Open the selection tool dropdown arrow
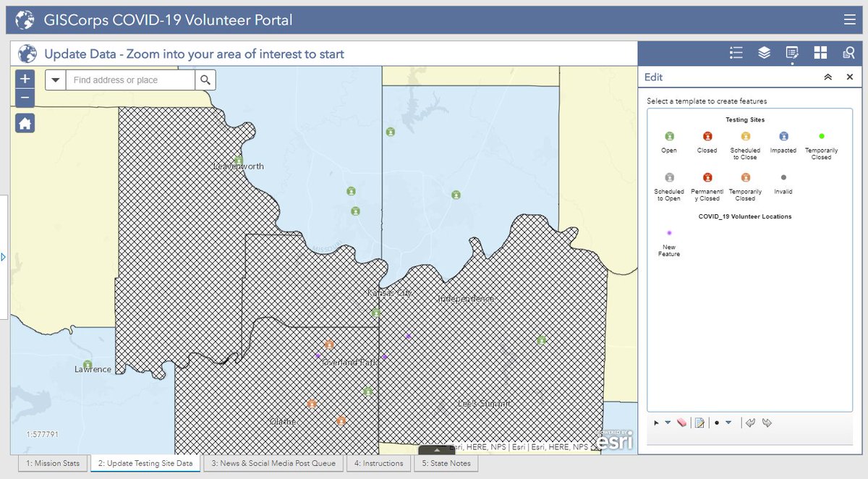 pyautogui.click(x=668, y=423)
